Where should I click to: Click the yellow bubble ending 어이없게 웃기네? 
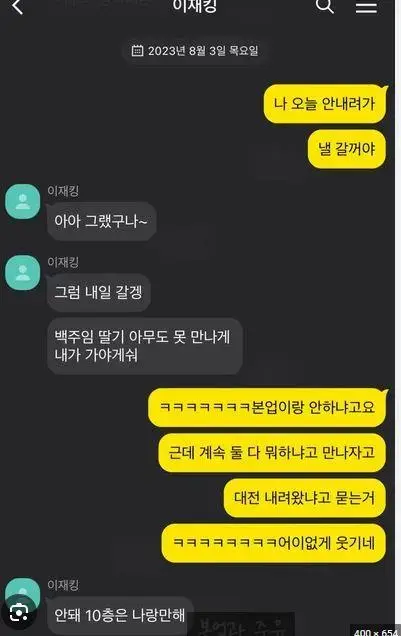point(273,543)
